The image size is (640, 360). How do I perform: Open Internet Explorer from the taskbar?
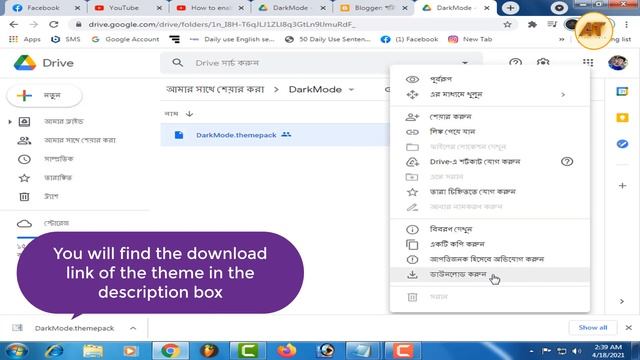[x=54, y=351]
